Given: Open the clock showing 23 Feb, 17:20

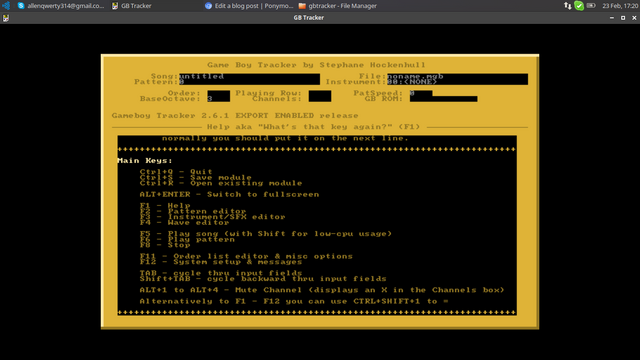Looking at the screenshot, I should pos(620,6).
